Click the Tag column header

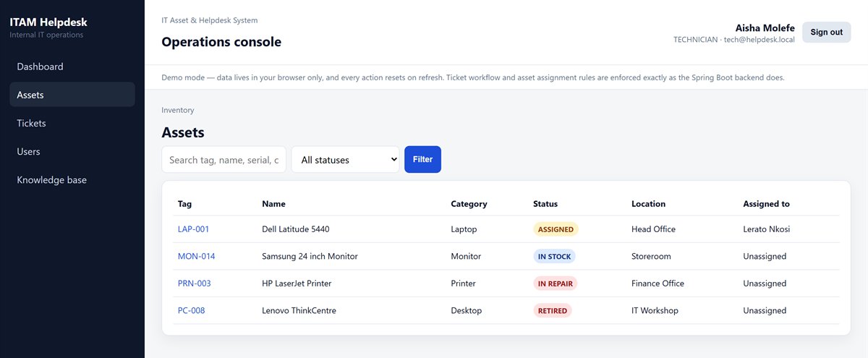coord(184,204)
